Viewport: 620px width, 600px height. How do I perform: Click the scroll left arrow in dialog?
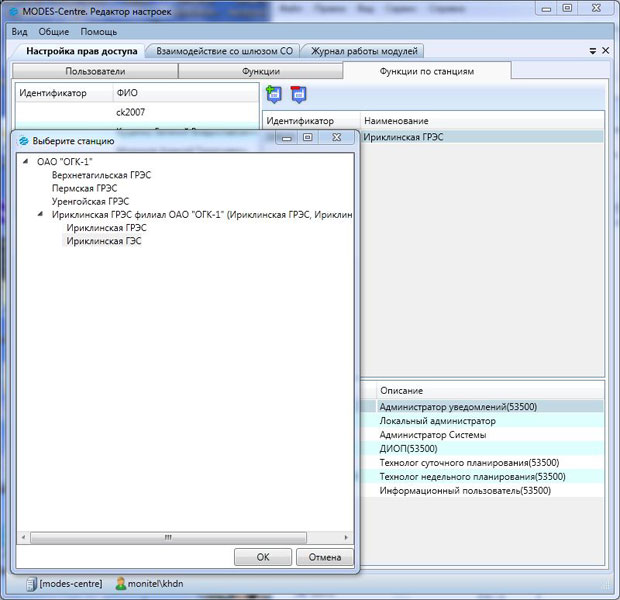23,538
